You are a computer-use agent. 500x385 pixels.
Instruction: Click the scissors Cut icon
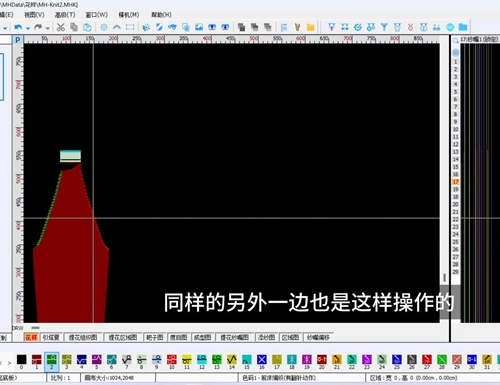click(x=60, y=27)
